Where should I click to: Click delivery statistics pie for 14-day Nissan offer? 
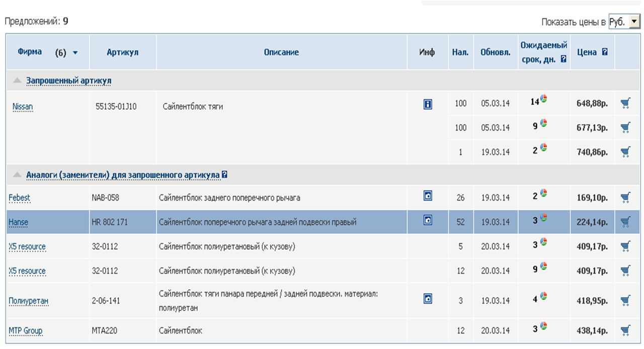[544, 99]
